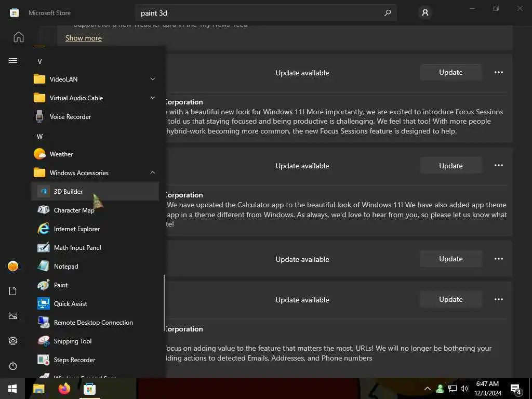The image size is (532, 399).
Task: Open Pictures from Start sidebar
Action: [x=13, y=316]
